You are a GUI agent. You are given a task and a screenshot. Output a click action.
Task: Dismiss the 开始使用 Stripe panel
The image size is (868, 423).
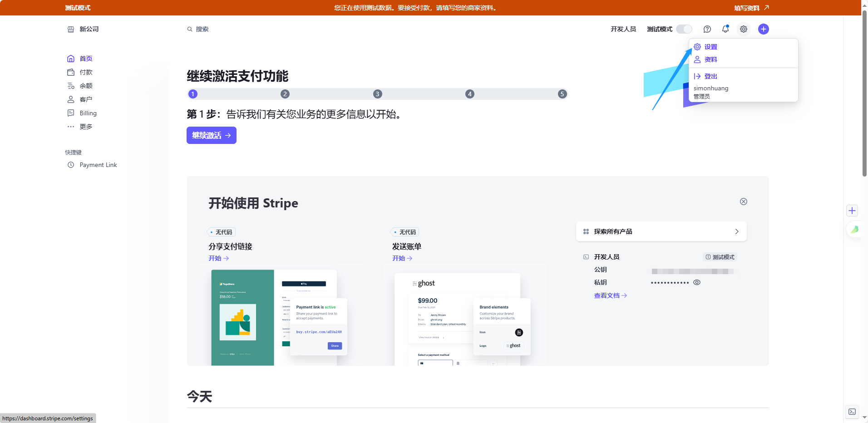[744, 202]
